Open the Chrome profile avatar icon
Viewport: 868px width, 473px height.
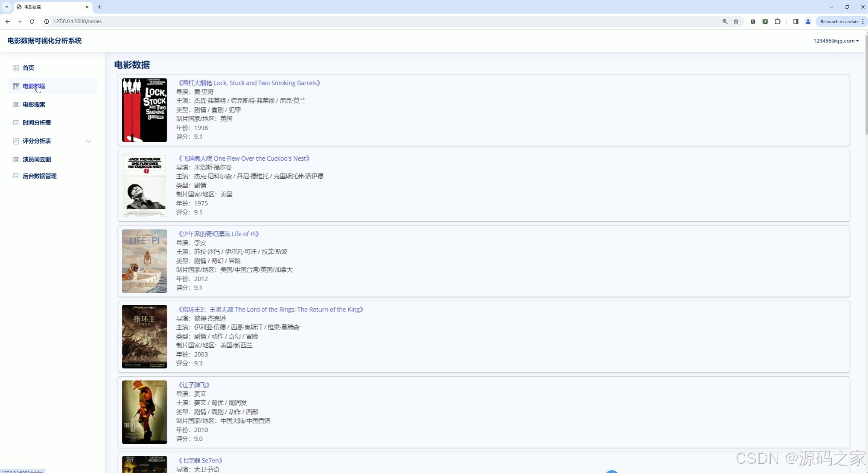coord(808,21)
